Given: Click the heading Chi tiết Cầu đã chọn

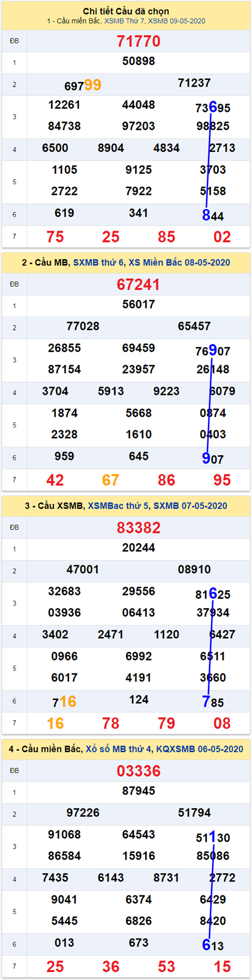Looking at the screenshot, I should point(126,11).
